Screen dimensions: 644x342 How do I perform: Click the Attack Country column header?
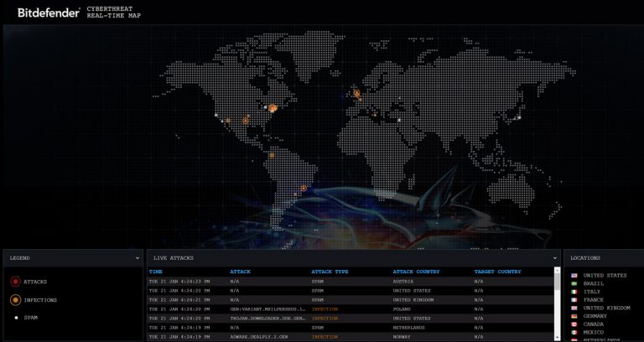[416, 272]
